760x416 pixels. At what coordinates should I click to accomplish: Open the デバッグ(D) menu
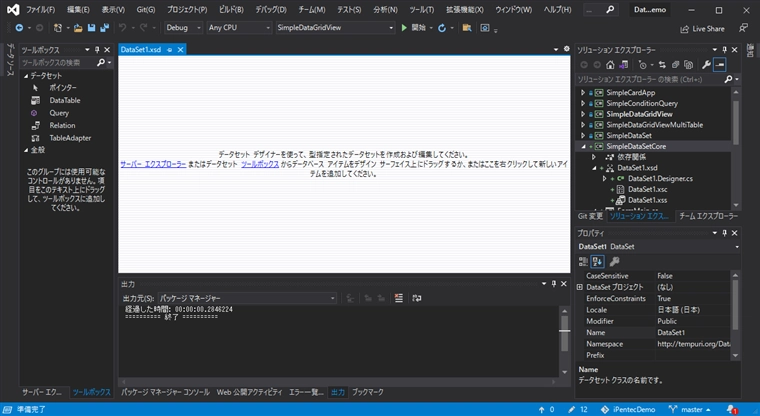pos(271,10)
